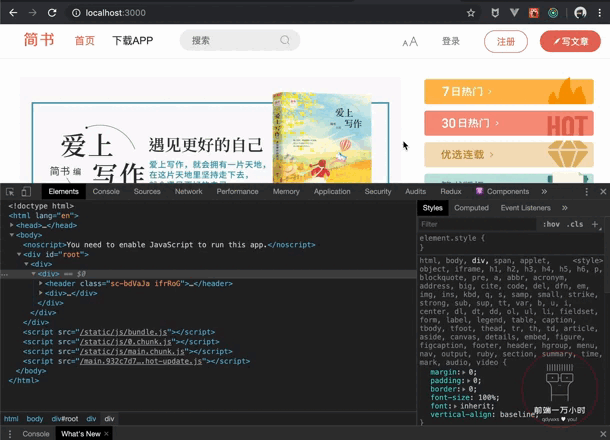610x440 pixels.
Task: Open the 7日热门 banner
Action: pyautogui.click(x=509, y=91)
